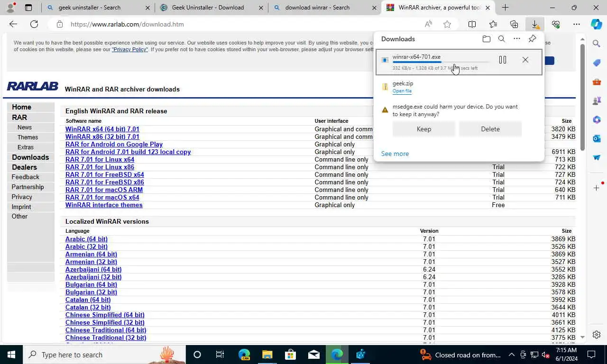The height and width of the screenshot is (364, 607).
Task: Keep the msedge.exe download
Action: 424,129
